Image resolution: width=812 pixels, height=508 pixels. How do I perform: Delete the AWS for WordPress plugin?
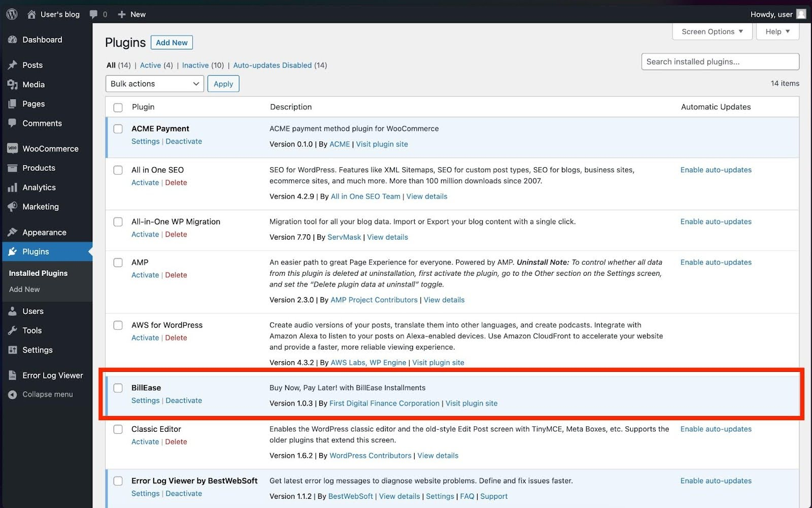[x=176, y=338]
